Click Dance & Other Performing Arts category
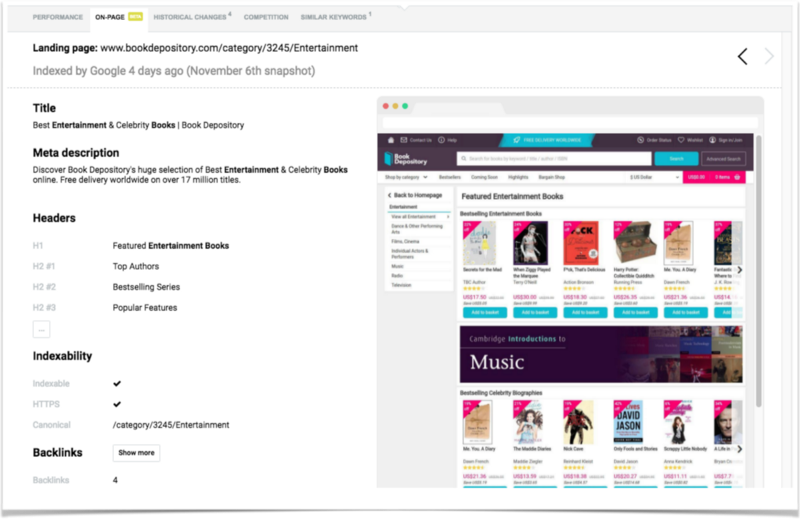Screen dimensions: 800x519 (x=417, y=229)
